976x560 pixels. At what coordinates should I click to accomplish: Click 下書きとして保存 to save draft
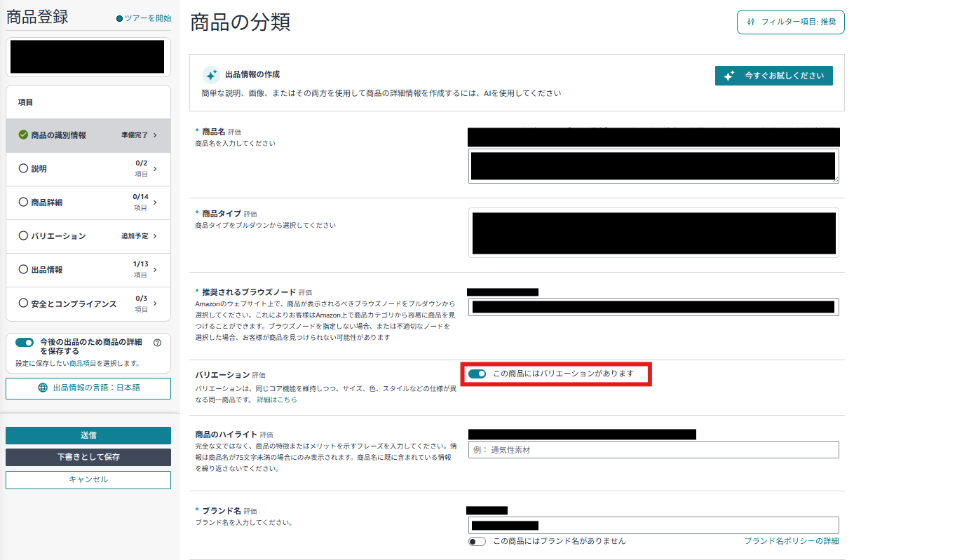(x=88, y=457)
